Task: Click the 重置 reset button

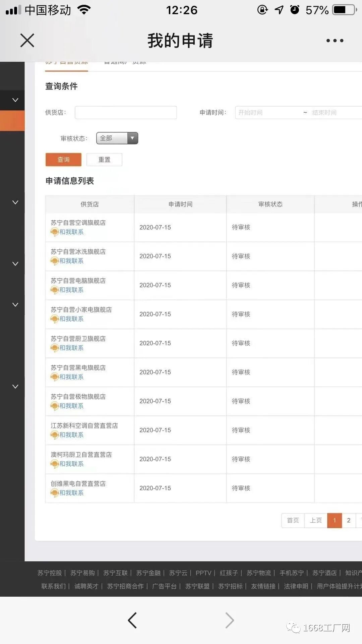Action: [104, 160]
